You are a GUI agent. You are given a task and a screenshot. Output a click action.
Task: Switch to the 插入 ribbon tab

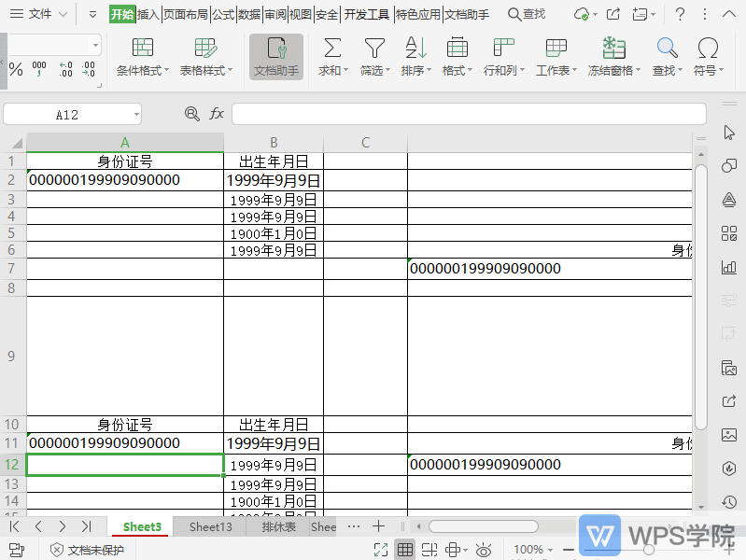[x=148, y=14]
